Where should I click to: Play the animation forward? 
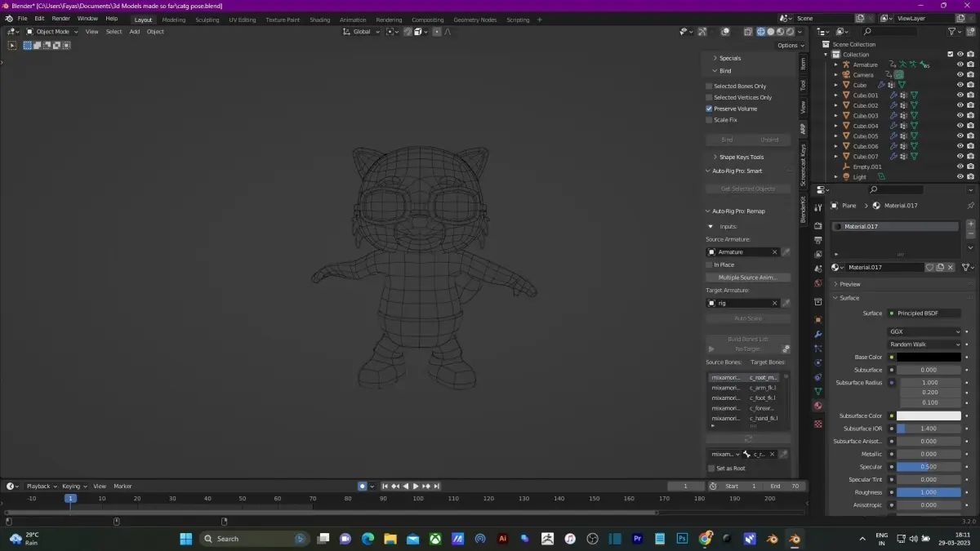pos(416,486)
